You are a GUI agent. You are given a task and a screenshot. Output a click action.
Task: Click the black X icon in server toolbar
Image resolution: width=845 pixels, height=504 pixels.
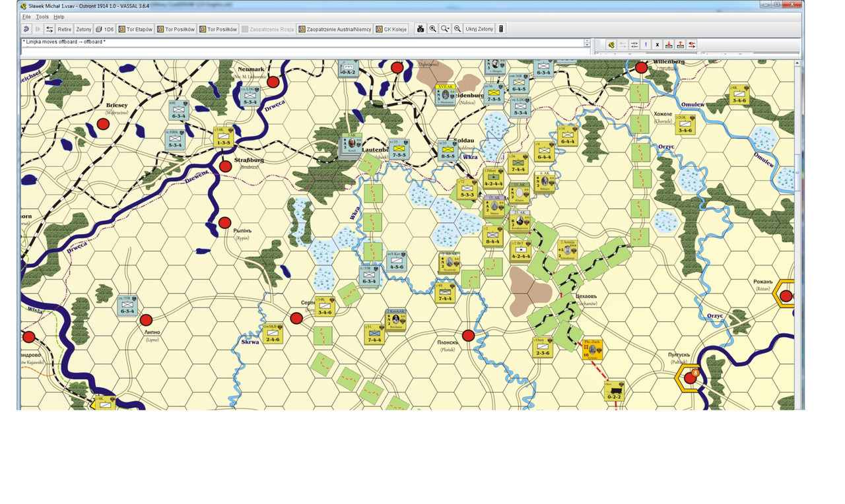[658, 45]
